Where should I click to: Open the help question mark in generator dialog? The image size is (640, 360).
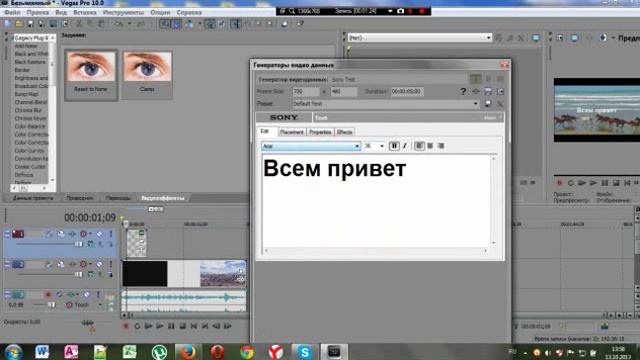[x=463, y=91]
